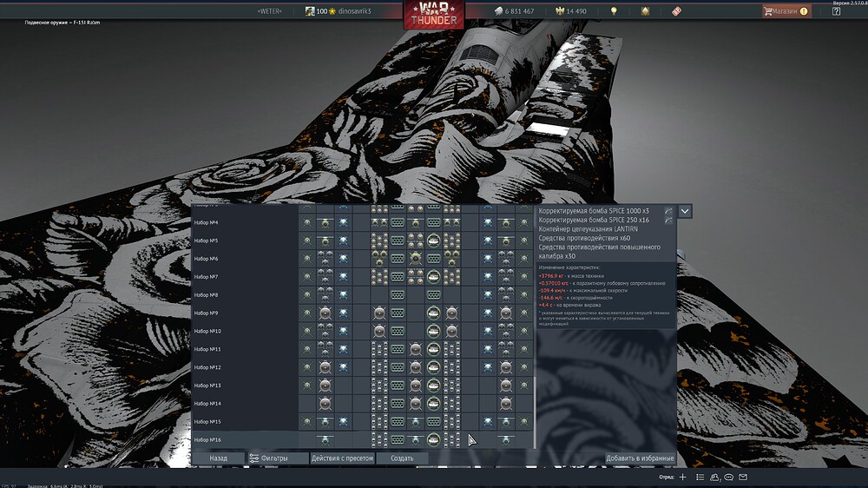Click the «WETER» squadron tag

pos(270,11)
